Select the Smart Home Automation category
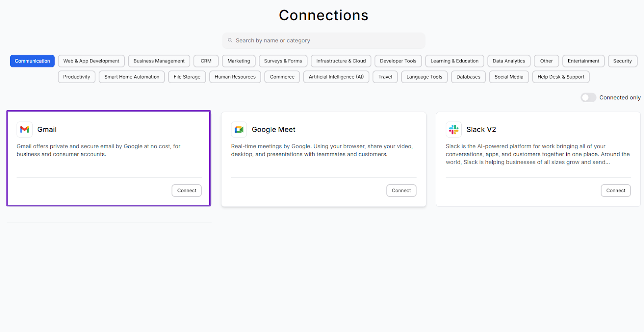This screenshot has width=644, height=332. (132, 77)
